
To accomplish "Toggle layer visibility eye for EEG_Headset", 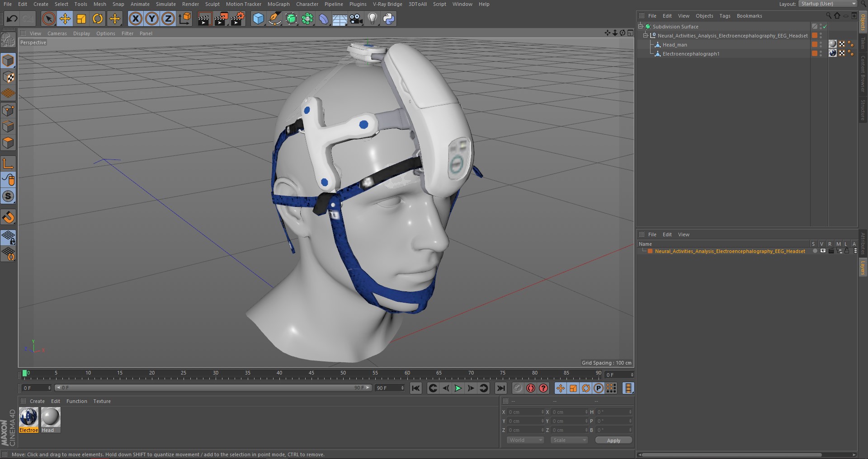I will coord(823,251).
